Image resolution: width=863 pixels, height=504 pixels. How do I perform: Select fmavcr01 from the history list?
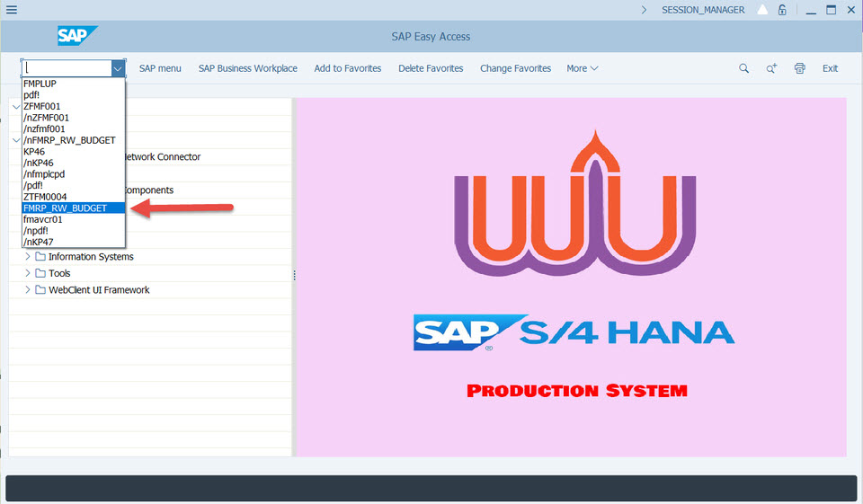[x=74, y=219]
